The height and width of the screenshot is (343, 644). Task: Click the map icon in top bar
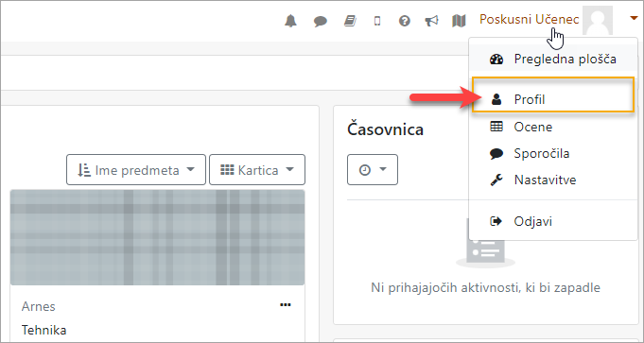[459, 21]
